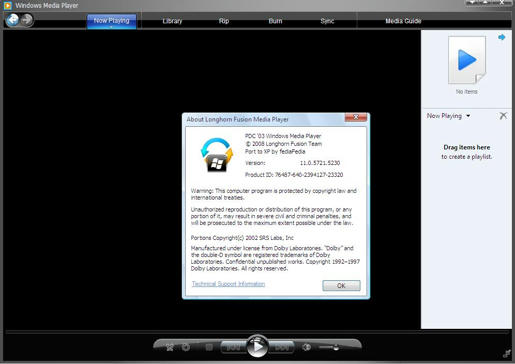Click 'PDC '03 Windows Media Player' text

(283, 136)
